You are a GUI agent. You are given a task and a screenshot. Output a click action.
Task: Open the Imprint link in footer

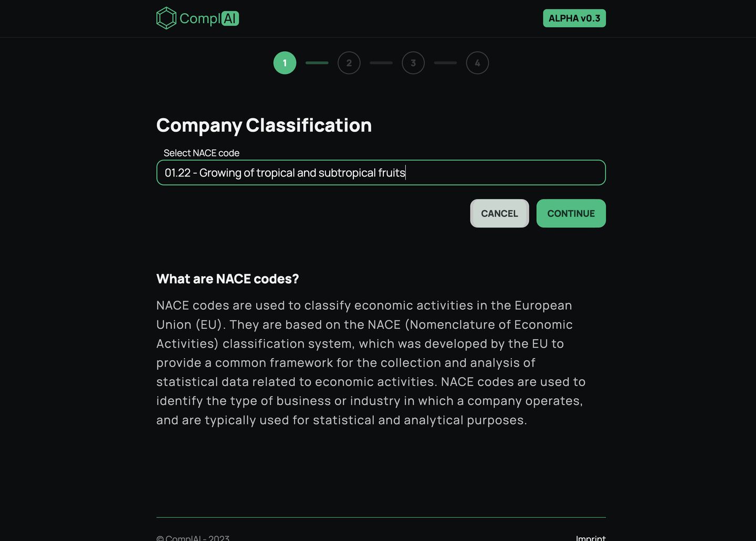[x=591, y=538]
